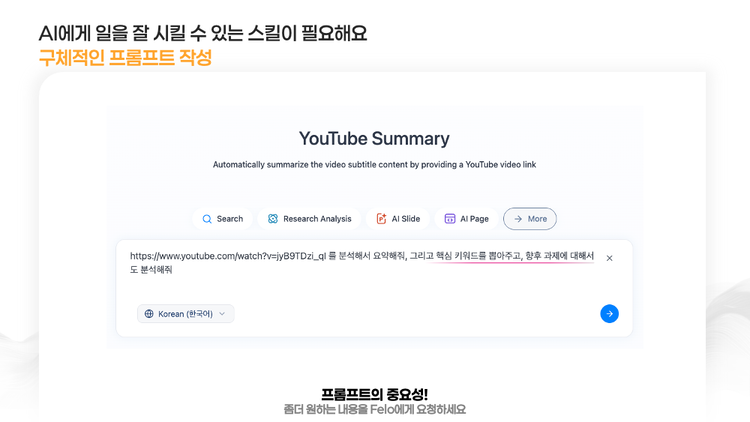Submit prompt with blue arrow button
Viewport: 750px width, 422px height.
[609, 314]
